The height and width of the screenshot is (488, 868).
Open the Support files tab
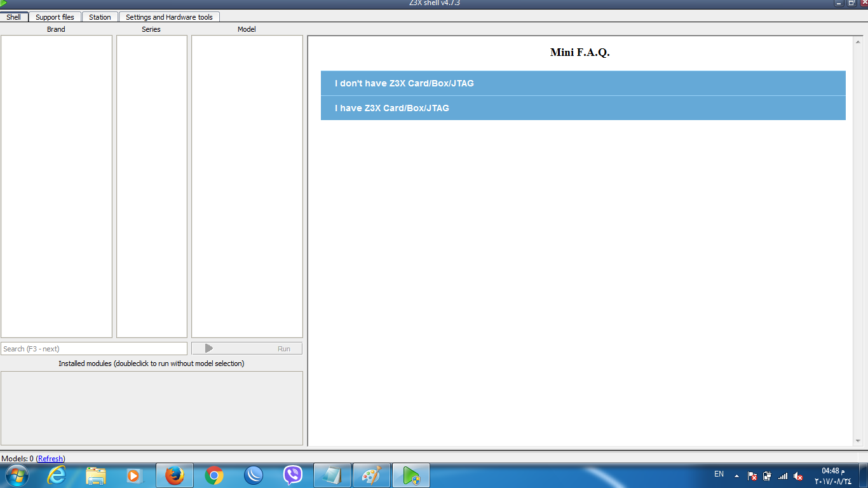[55, 17]
